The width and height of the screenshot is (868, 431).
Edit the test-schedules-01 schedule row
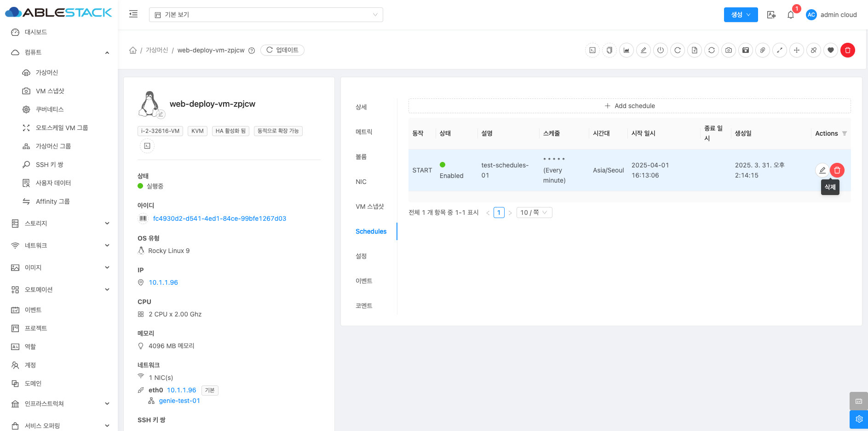coord(822,170)
